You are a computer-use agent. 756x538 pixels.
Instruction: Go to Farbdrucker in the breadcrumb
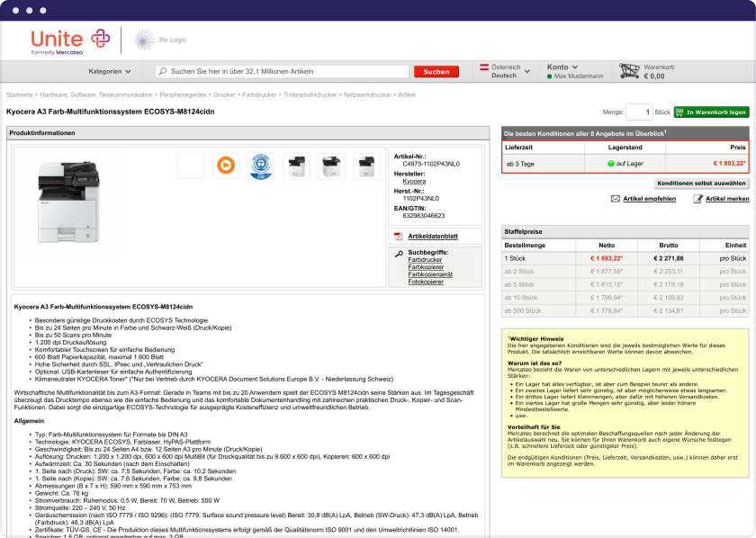pyautogui.click(x=258, y=94)
